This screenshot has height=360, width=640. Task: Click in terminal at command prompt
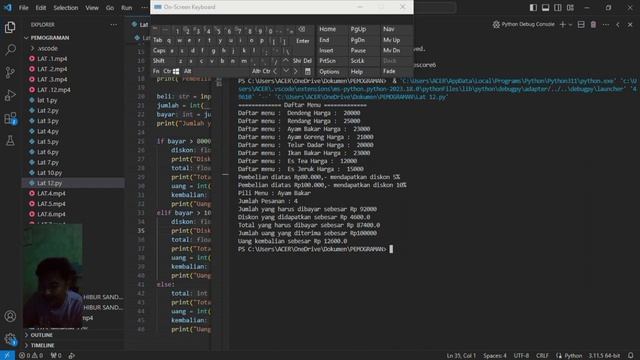point(391,249)
